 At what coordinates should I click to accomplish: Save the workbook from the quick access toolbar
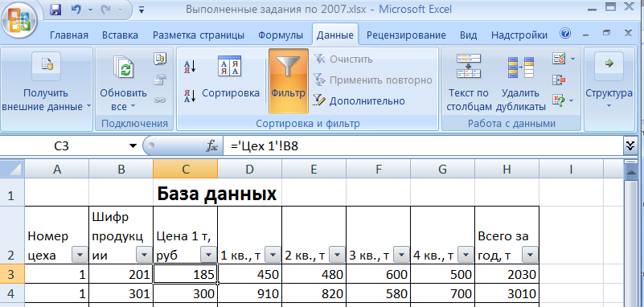[x=55, y=9]
